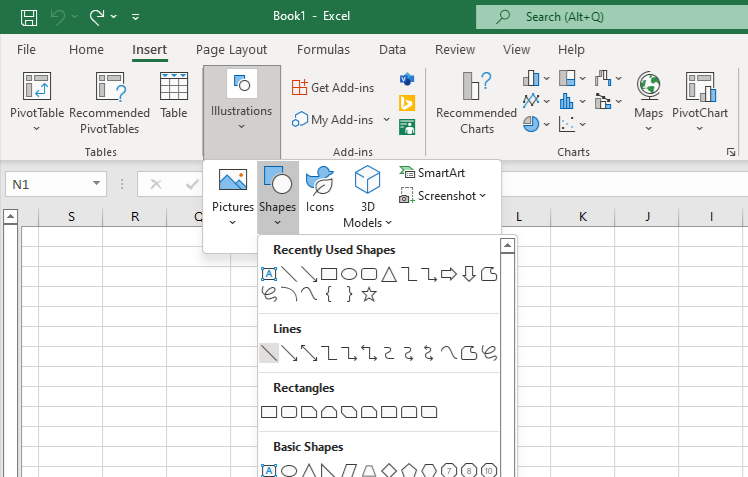The height and width of the screenshot is (477, 748).
Task: Click Get Add-ins
Action: pos(333,88)
